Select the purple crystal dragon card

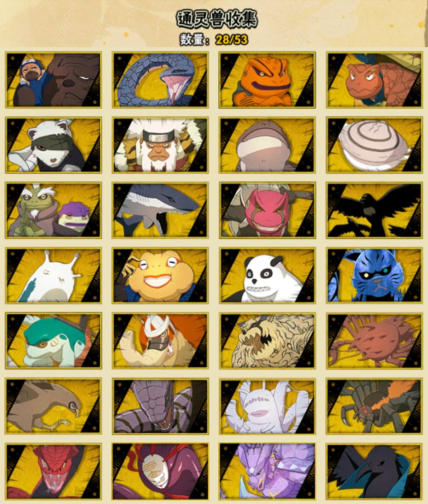pos(267,471)
